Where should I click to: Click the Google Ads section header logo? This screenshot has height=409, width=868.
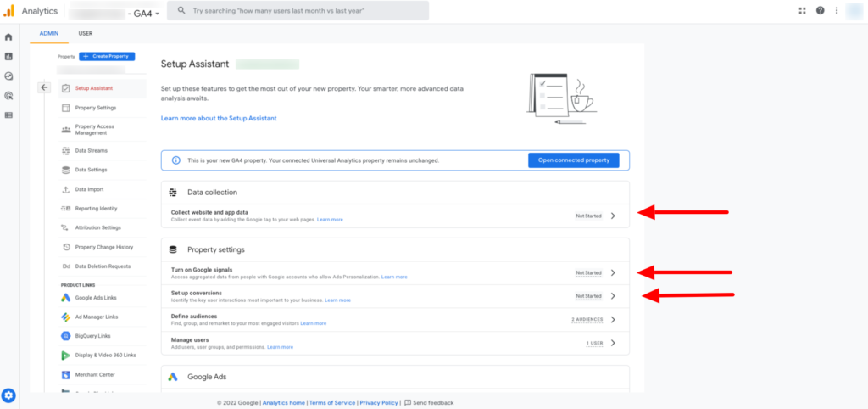click(173, 377)
